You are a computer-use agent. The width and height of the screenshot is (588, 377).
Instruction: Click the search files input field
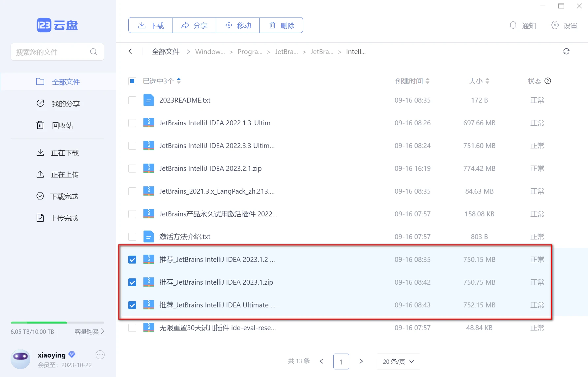pyautogui.click(x=57, y=52)
